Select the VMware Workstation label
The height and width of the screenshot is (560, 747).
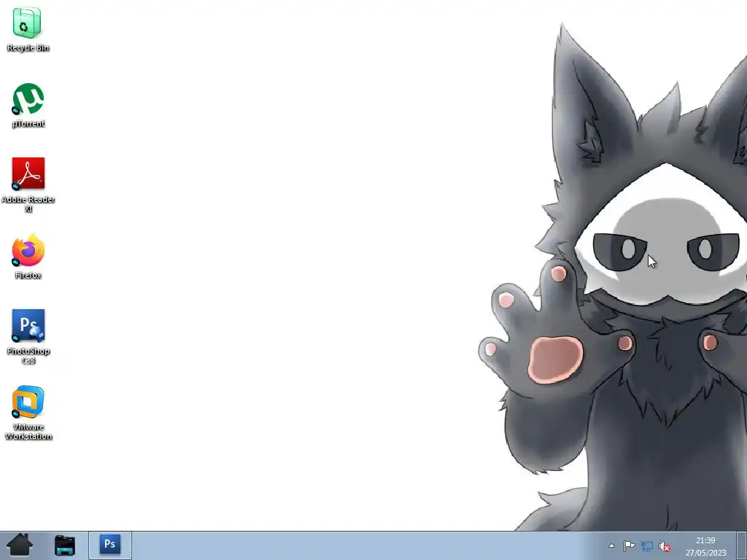tap(28, 432)
